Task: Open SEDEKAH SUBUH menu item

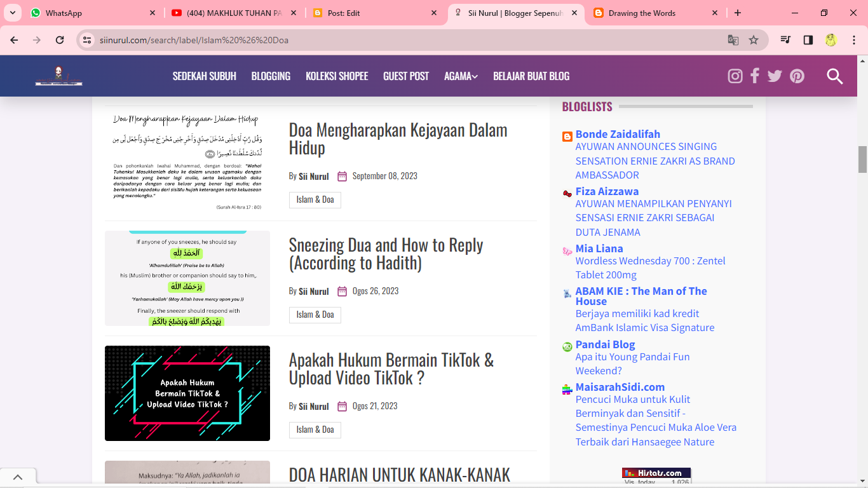Action: 205,76
